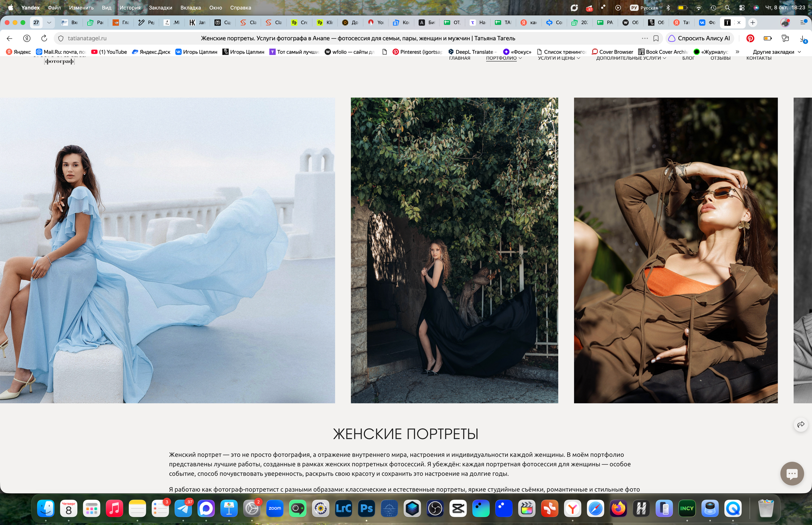Go to the ОТЗЫВЫ page
812x525 pixels.
[720, 58]
